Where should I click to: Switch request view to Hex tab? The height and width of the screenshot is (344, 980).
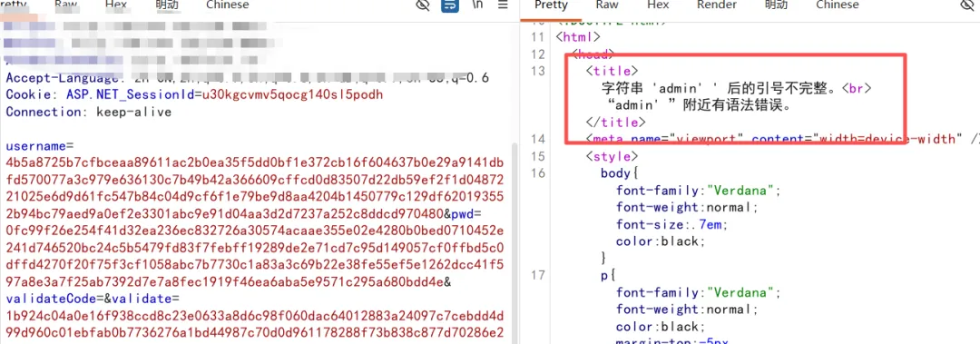pyautogui.click(x=116, y=5)
